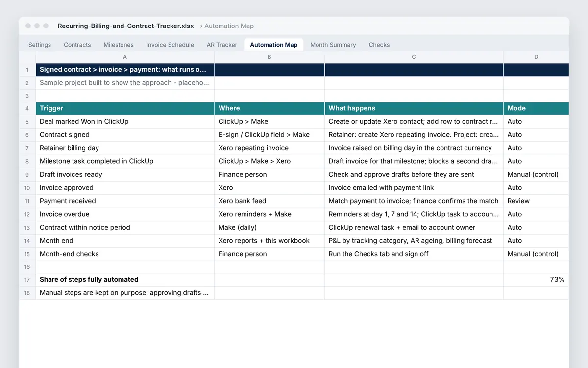Click 'ClickUp renewal task + email' cell
Viewport: 588px width, 368px height.
tap(414, 228)
